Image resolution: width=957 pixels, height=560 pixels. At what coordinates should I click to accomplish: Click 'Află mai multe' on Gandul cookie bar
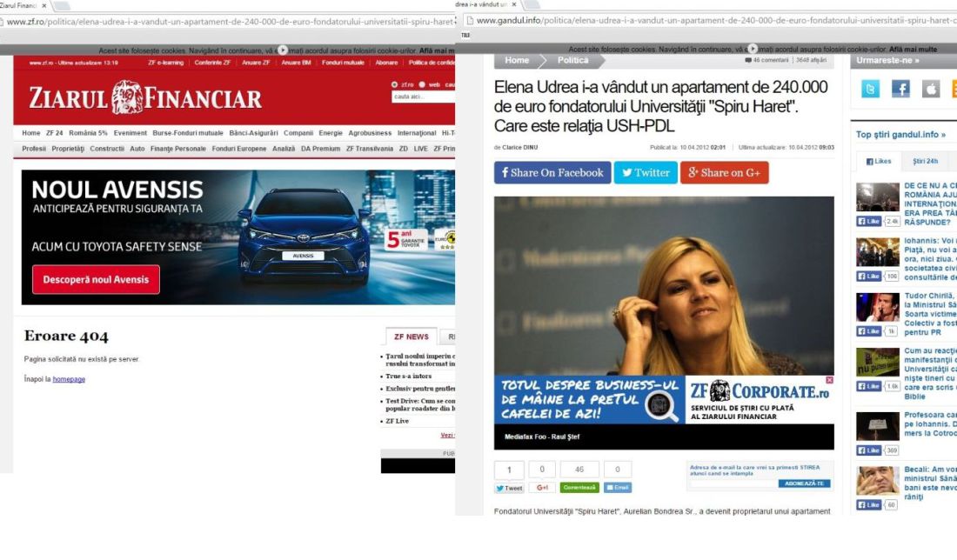coord(913,49)
